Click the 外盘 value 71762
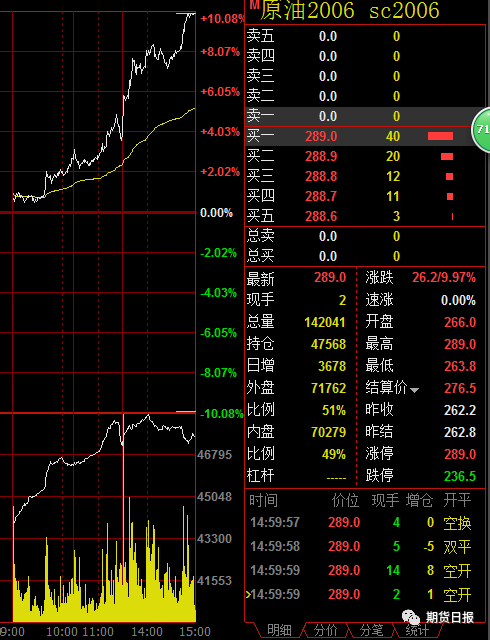 pos(328,388)
